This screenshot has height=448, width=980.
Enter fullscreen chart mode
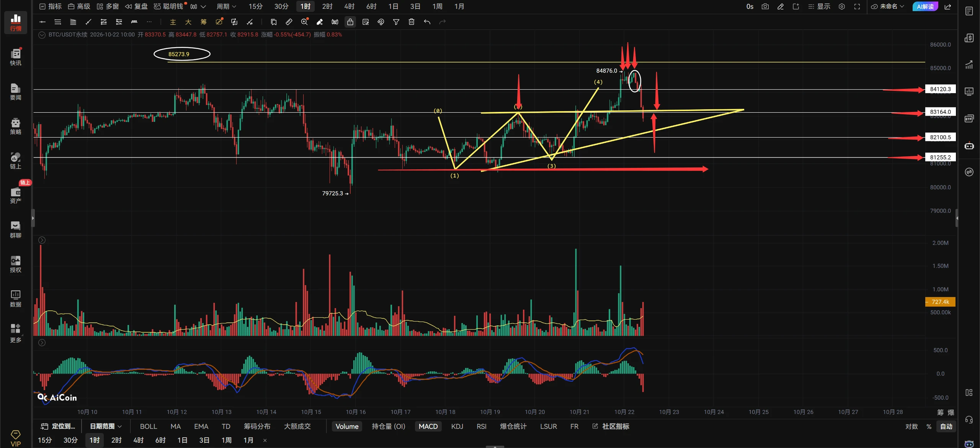tap(857, 7)
